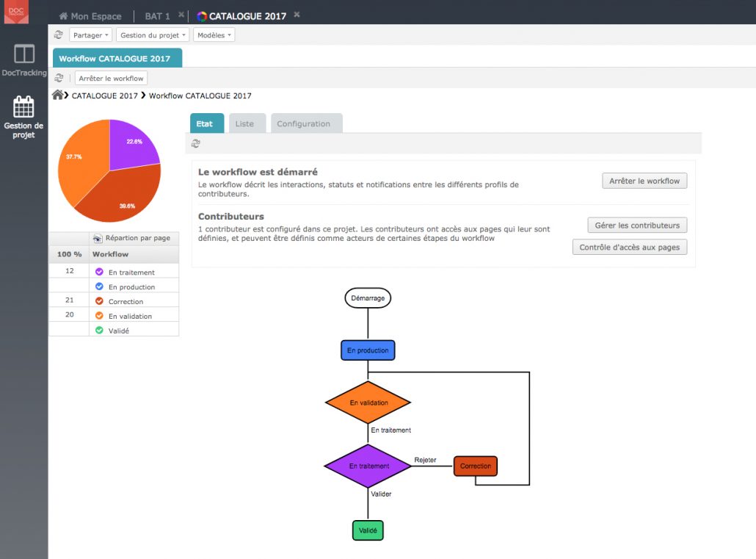Click the value 20 in En validation row
The image size is (756, 559).
coord(70,314)
